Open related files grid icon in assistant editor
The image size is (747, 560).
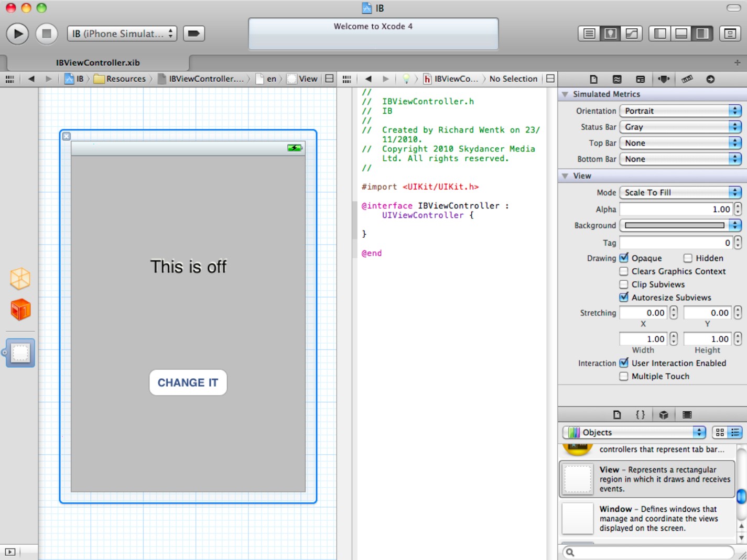point(347,79)
